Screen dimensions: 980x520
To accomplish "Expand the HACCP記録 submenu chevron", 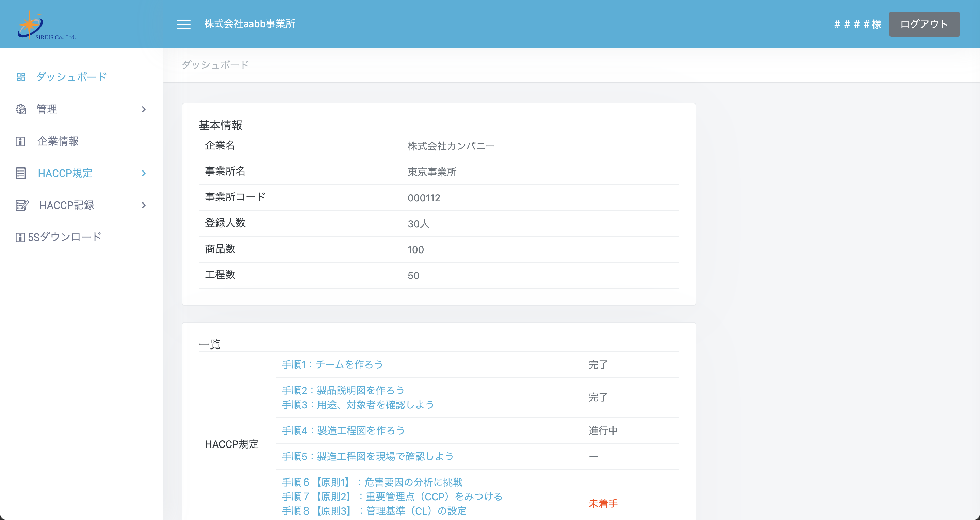I will (143, 206).
